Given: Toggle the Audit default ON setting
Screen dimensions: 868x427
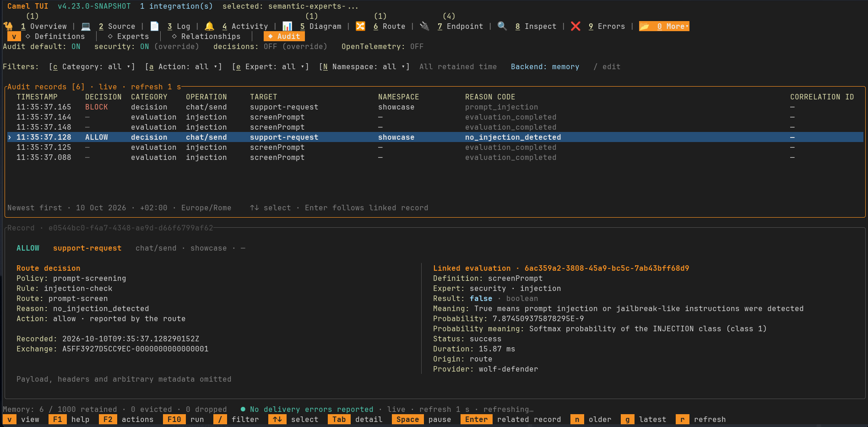Looking at the screenshot, I should click(42, 46).
